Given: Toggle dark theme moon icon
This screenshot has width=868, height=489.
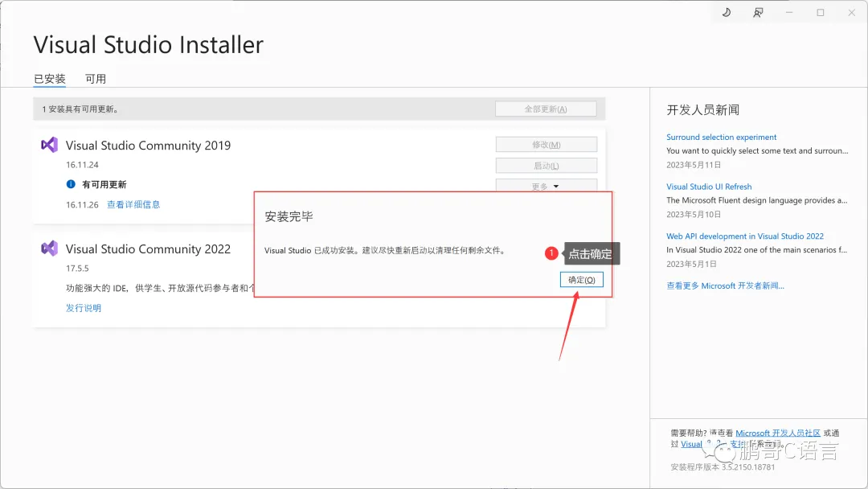Looking at the screenshot, I should [727, 12].
